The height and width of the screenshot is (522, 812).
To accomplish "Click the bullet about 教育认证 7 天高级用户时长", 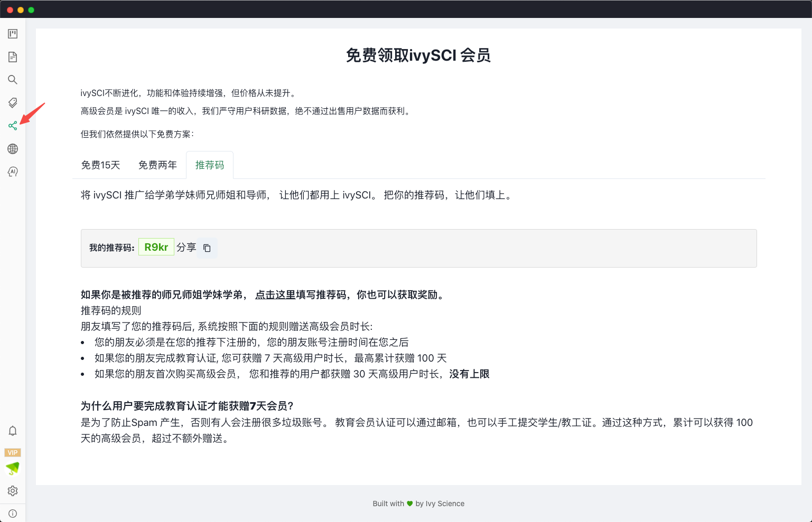I will [x=270, y=358].
